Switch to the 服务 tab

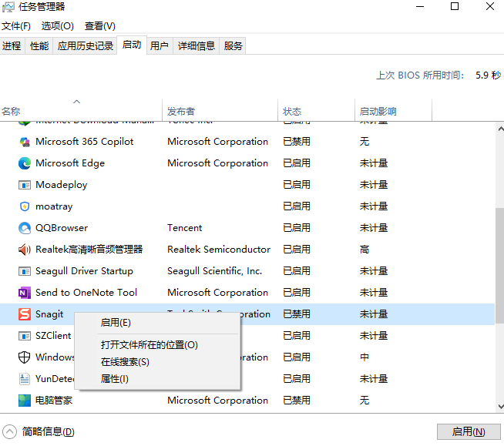coord(233,45)
